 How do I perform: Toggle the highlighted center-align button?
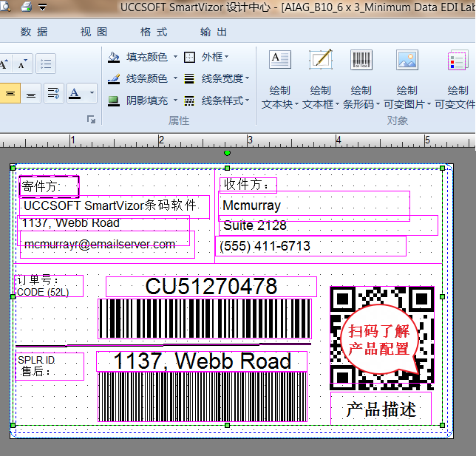(x=10, y=93)
